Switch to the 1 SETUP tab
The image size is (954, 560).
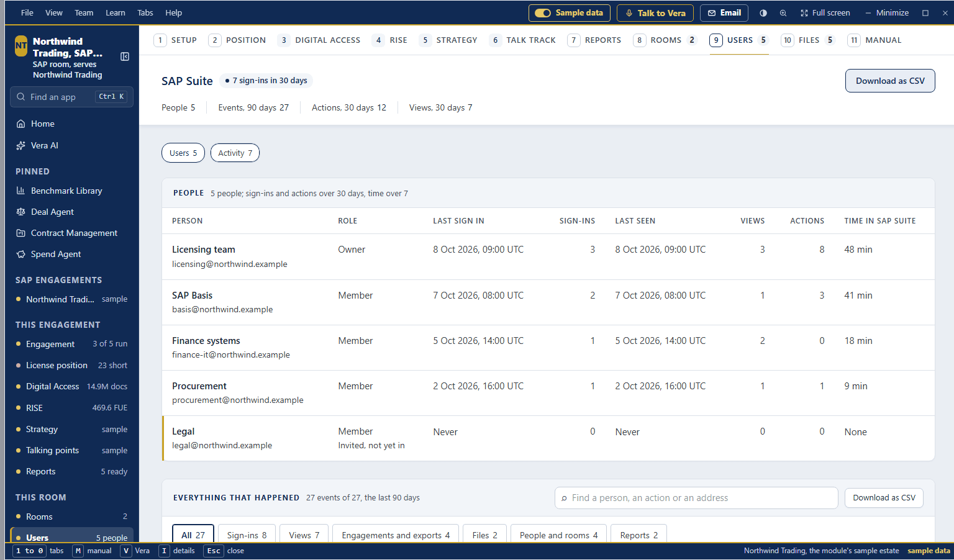coord(176,40)
